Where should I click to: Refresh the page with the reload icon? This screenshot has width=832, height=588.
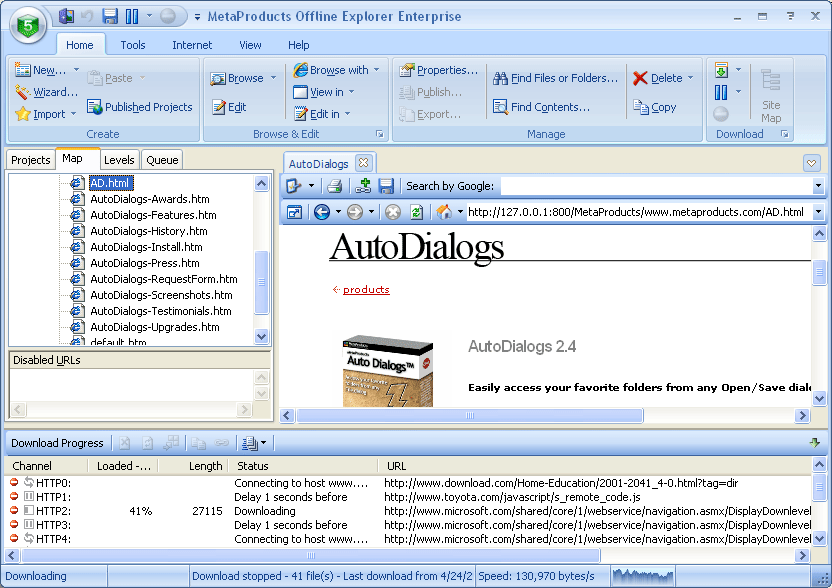click(x=417, y=212)
